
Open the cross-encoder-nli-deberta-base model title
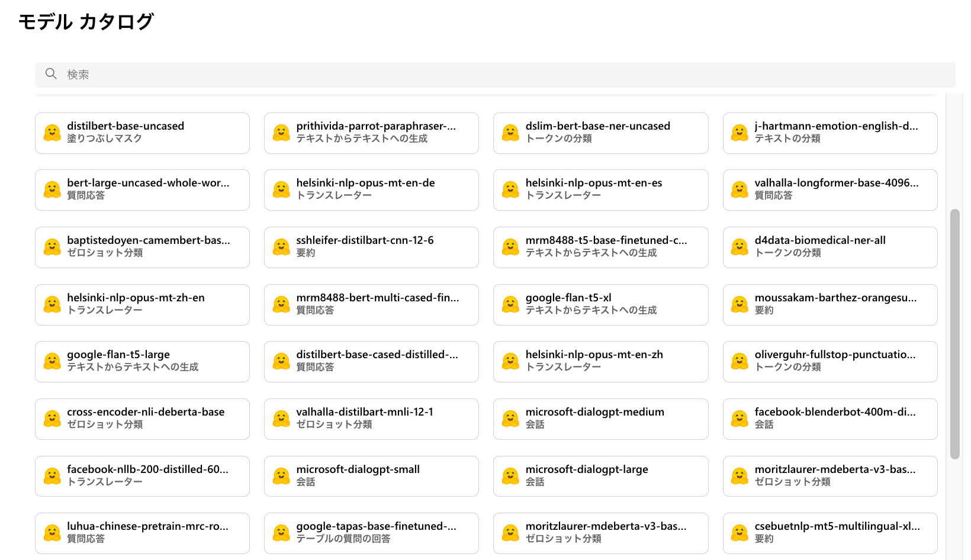click(x=146, y=412)
